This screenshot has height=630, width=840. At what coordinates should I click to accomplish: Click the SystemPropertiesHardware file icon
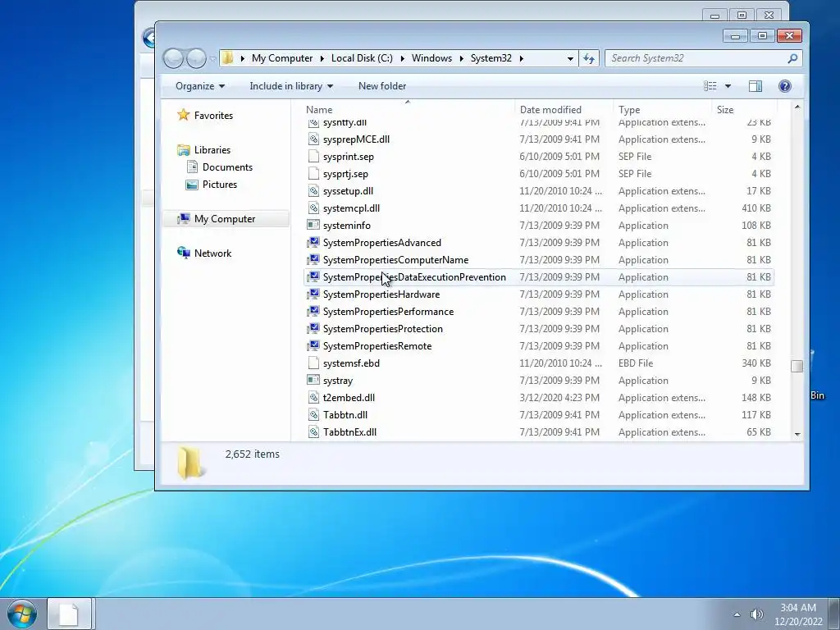click(x=313, y=294)
